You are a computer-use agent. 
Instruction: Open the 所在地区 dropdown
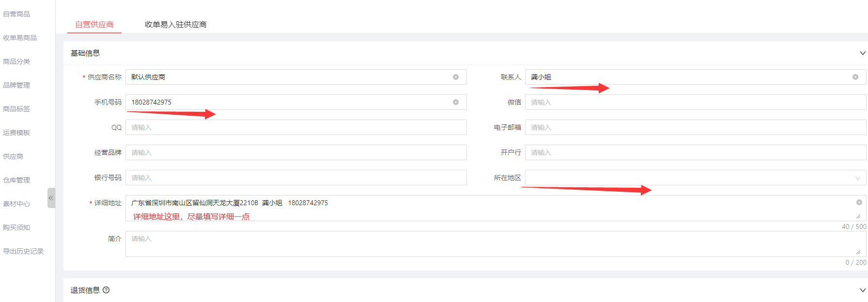pyautogui.click(x=695, y=178)
